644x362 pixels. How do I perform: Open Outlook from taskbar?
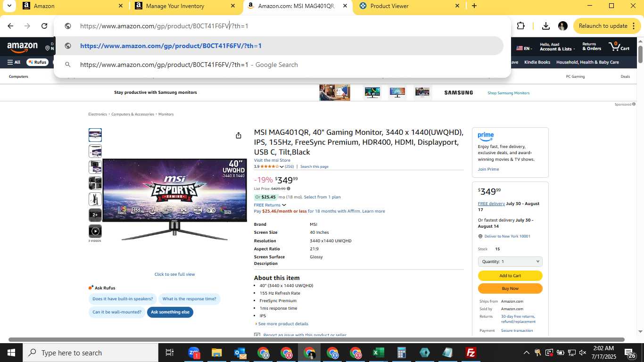pos(240,353)
